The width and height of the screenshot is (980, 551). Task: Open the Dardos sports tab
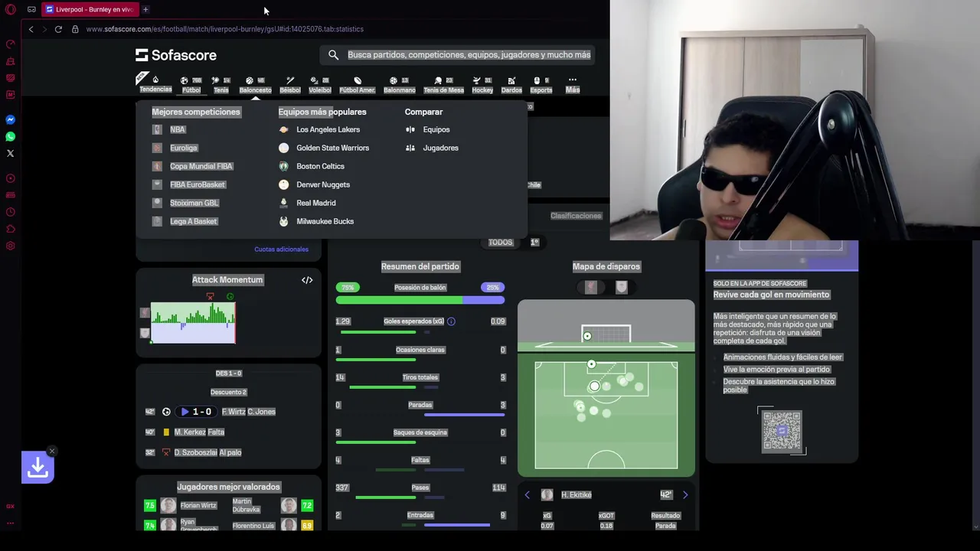tap(511, 84)
